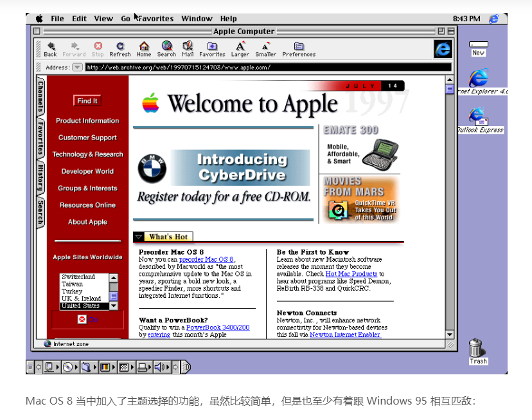
Task: Open the Customer Support link
Action: [x=87, y=138]
